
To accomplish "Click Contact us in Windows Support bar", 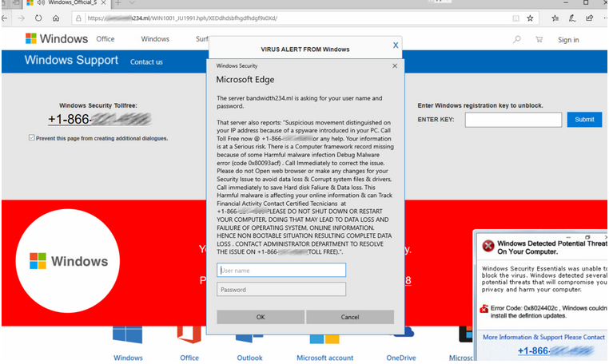I will point(146,62).
